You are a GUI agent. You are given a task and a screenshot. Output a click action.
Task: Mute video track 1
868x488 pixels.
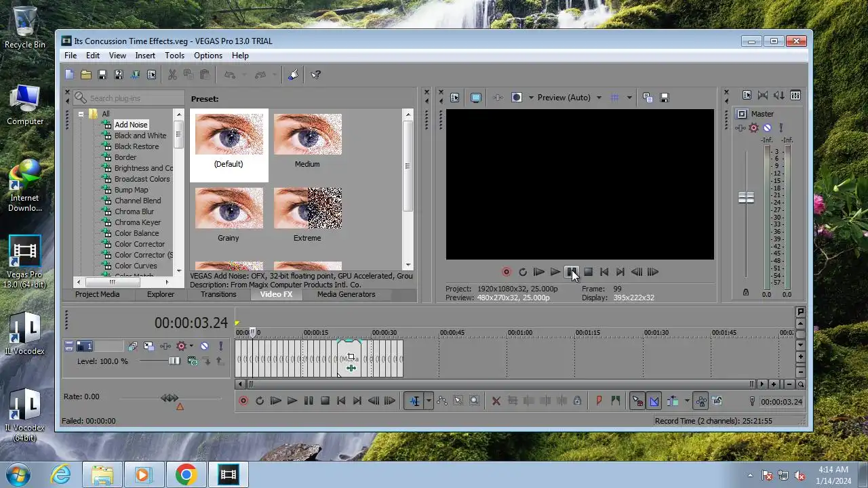204,346
